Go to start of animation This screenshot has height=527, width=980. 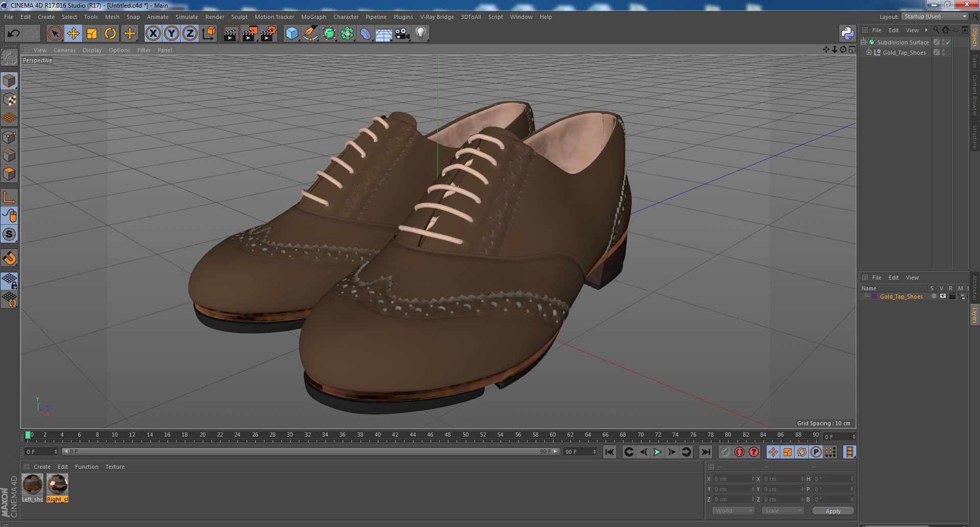point(609,452)
